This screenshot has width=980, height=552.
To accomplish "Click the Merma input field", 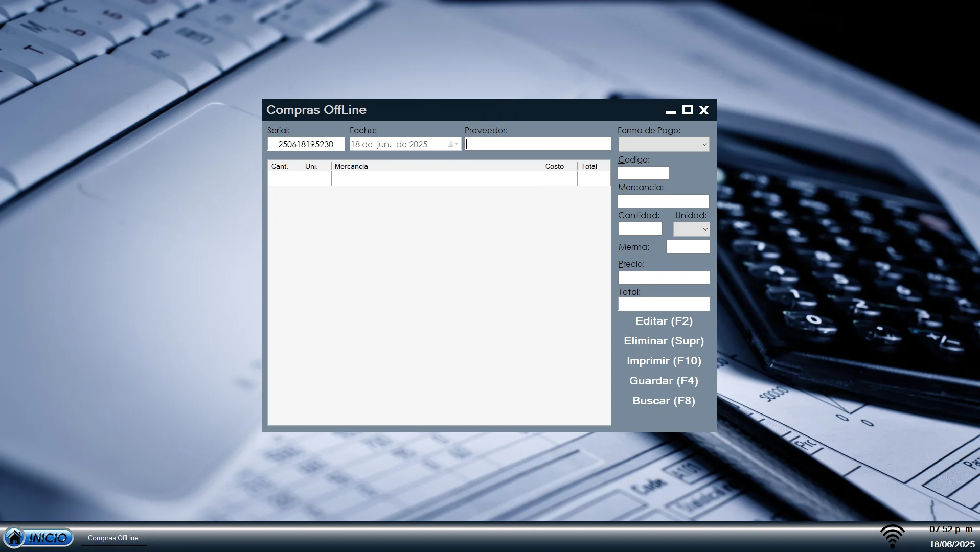I will click(x=688, y=246).
